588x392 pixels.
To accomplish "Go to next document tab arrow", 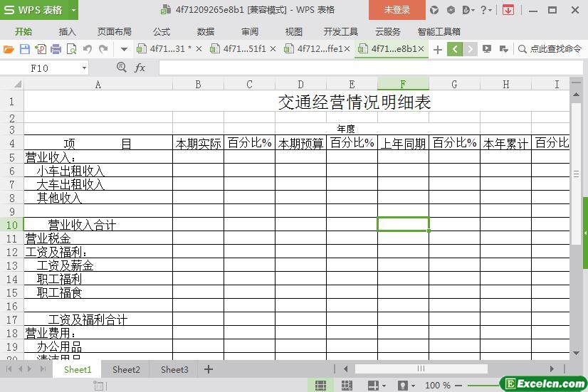I will [470, 49].
